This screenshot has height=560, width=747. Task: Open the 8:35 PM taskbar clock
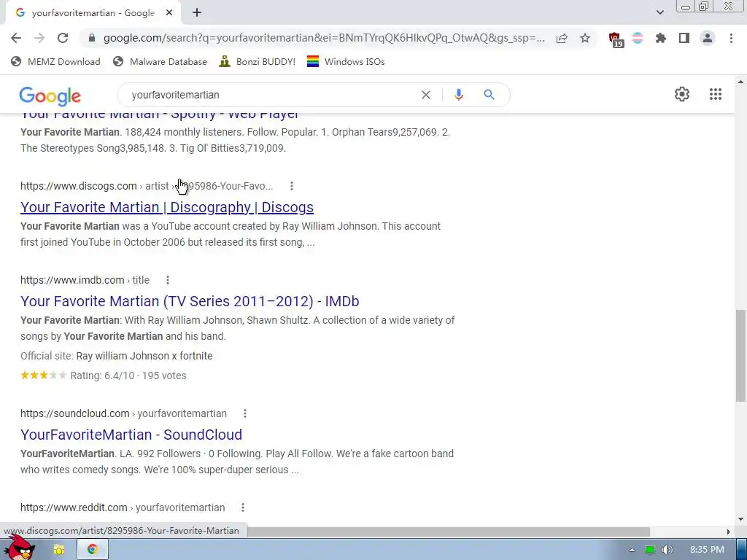tap(707, 550)
